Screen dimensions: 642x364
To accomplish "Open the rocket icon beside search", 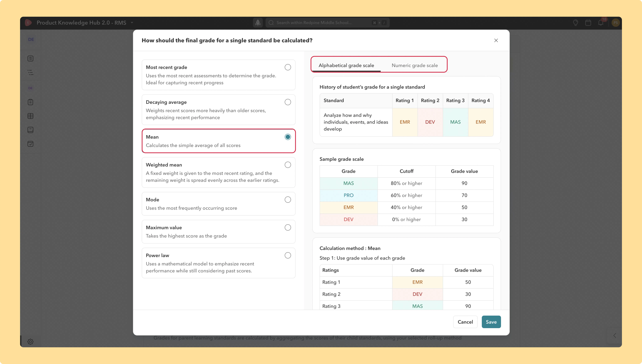I will pos(258,23).
